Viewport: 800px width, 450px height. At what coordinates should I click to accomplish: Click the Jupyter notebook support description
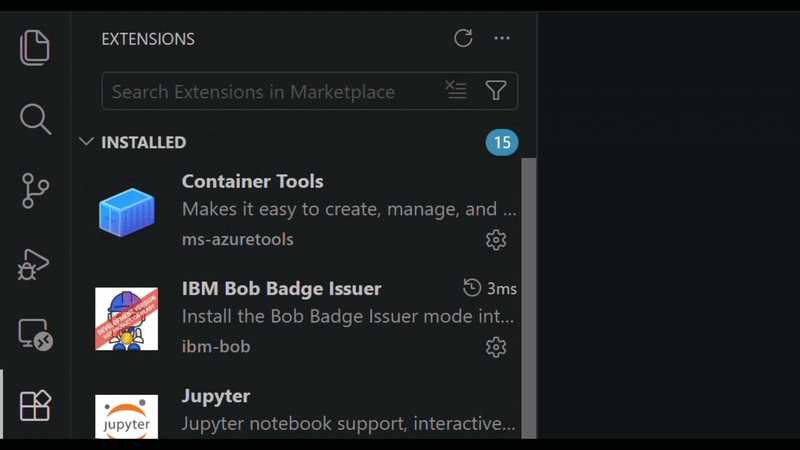(x=348, y=423)
